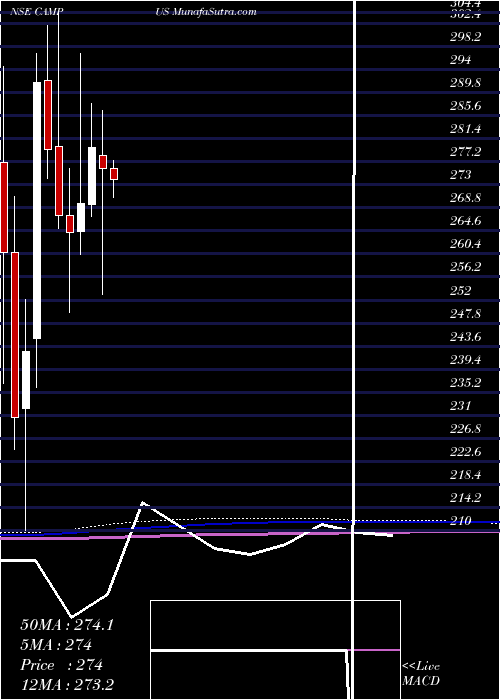Select the 260.4 price level
Screen dimensions: 500x700
coord(465,244)
